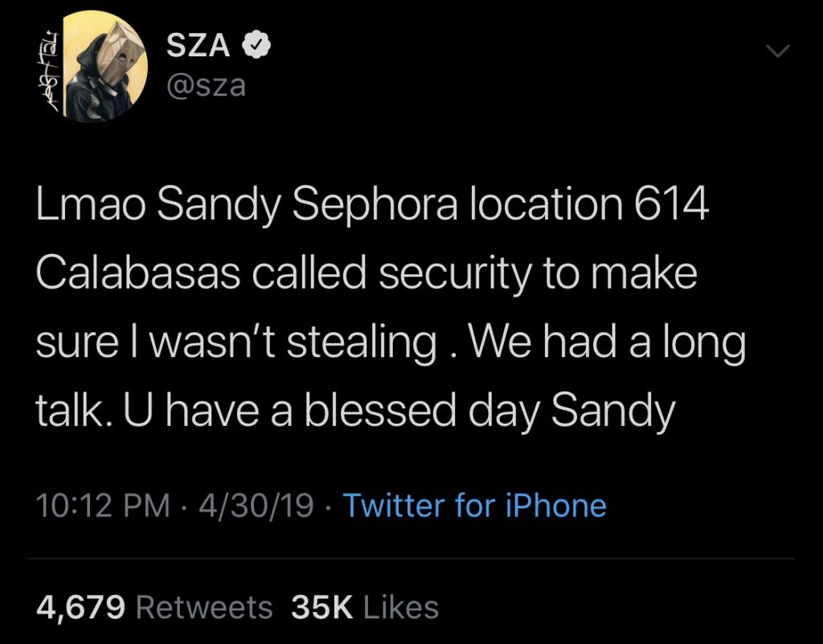The image size is (823, 644).
Task: Click the word Retweets label
Action: coord(204,608)
